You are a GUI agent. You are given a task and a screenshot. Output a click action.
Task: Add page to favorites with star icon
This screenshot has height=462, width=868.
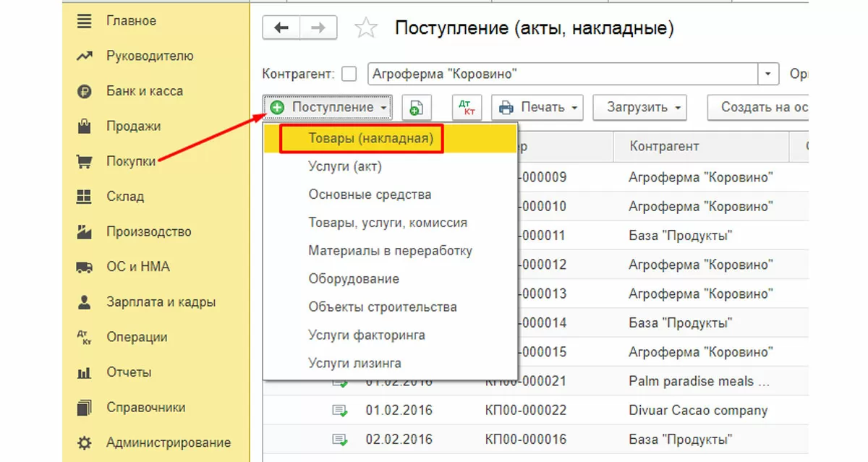(x=366, y=28)
